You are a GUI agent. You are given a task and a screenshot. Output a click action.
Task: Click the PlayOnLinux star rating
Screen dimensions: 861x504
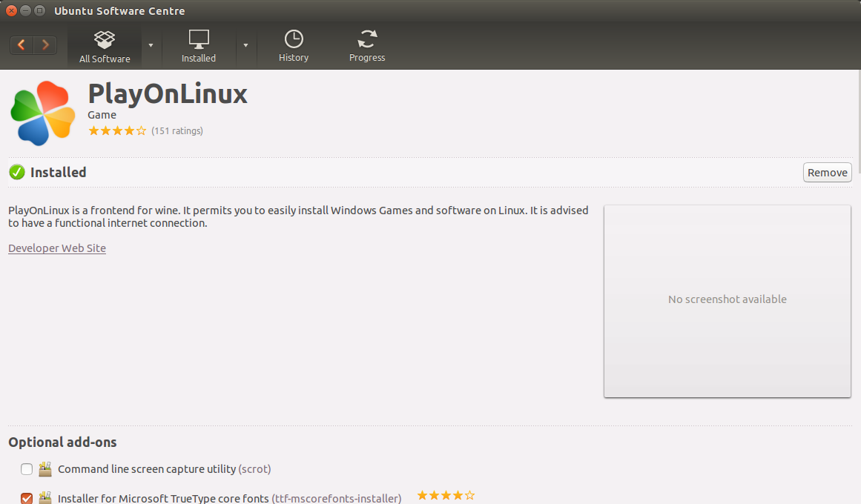click(x=117, y=131)
